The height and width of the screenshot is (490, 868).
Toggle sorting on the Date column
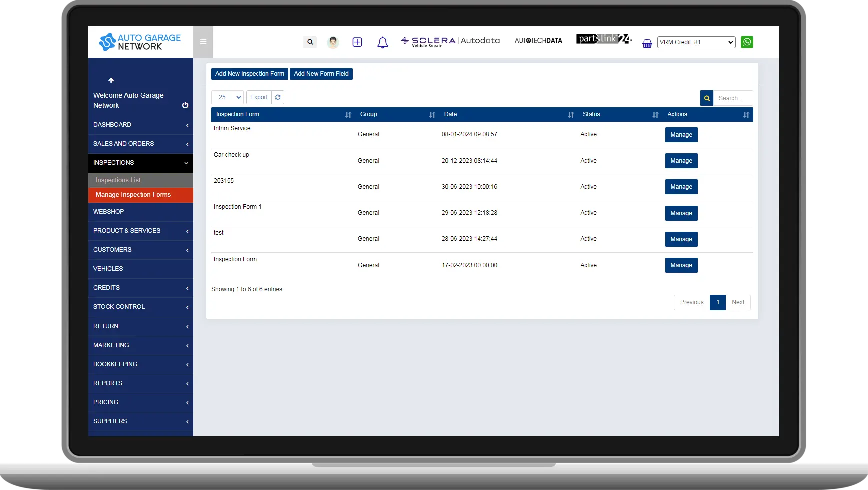pos(570,114)
